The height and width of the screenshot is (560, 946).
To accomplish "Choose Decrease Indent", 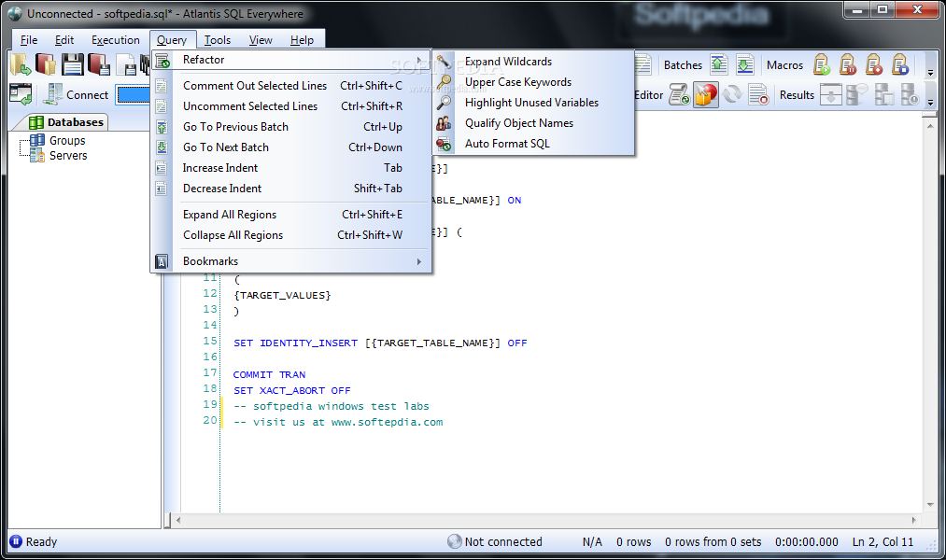I will click(290, 189).
